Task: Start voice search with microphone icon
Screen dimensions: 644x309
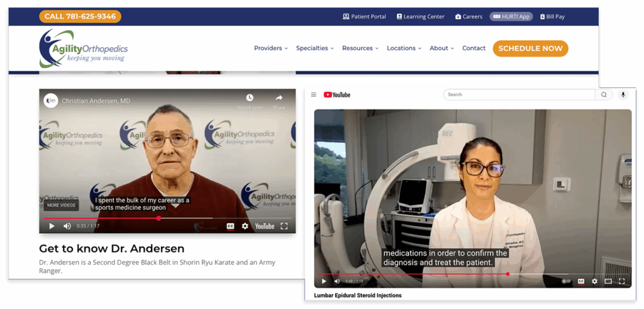Action: (x=623, y=95)
